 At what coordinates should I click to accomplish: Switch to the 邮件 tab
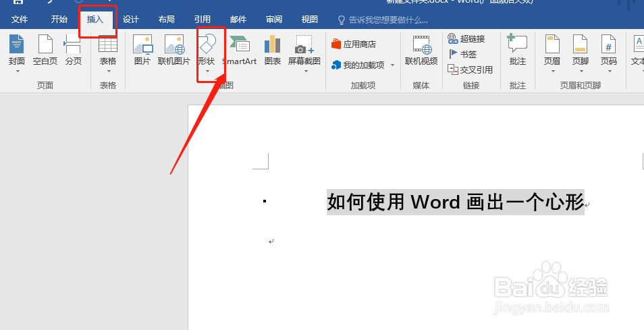coord(238,20)
